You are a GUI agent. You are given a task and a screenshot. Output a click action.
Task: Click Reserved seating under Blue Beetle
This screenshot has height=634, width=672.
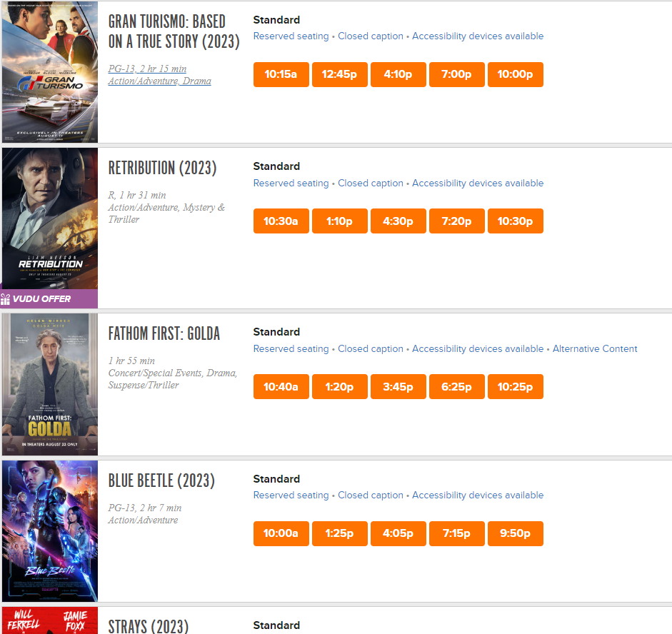tap(291, 495)
